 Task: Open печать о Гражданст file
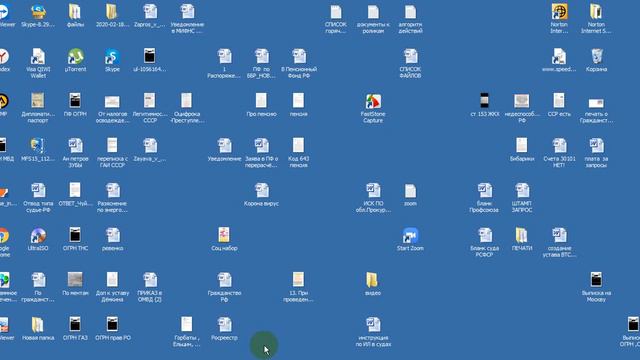coord(596,104)
